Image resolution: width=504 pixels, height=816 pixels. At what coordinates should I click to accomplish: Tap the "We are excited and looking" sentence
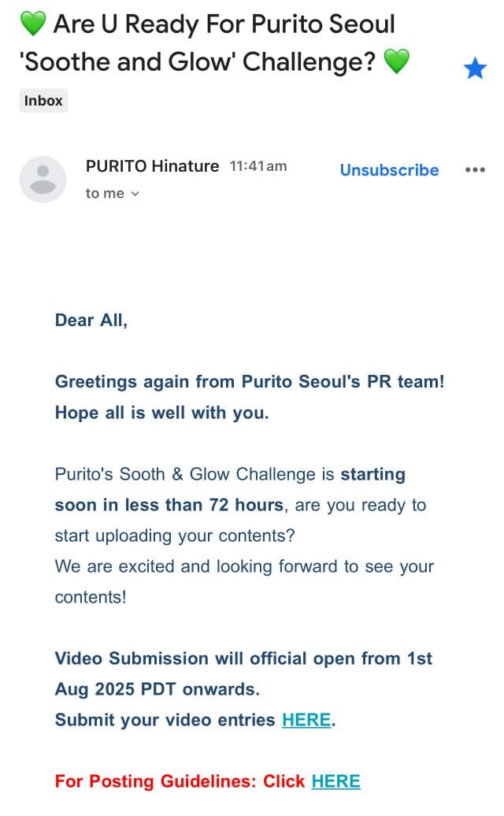(x=244, y=566)
